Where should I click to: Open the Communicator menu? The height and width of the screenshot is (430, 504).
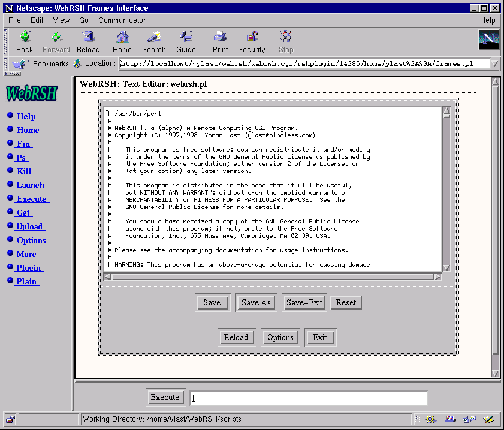(x=122, y=20)
